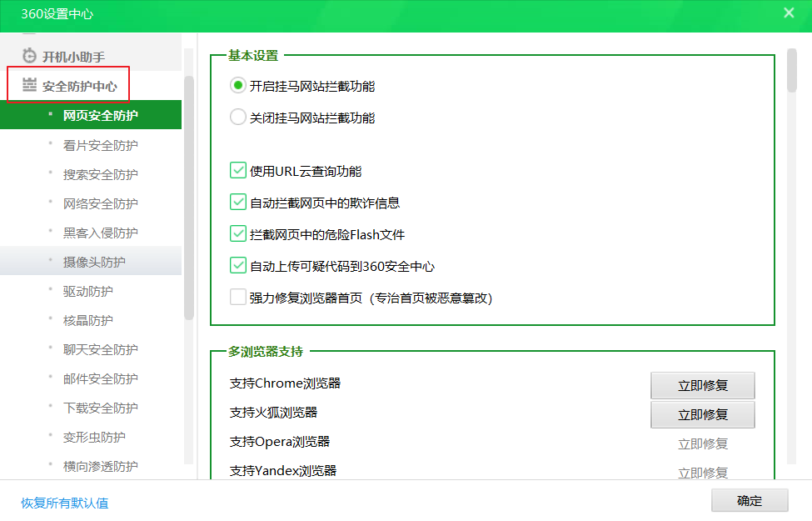The image size is (812, 521).
Task: Go to 下载安全防护 settings
Action: coord(91,408)
